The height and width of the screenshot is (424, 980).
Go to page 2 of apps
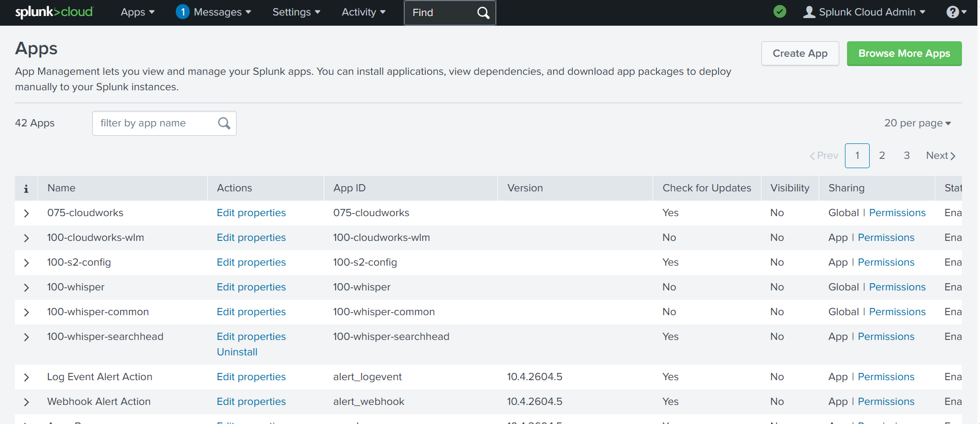pyautogui.click(x=882, y=155)
